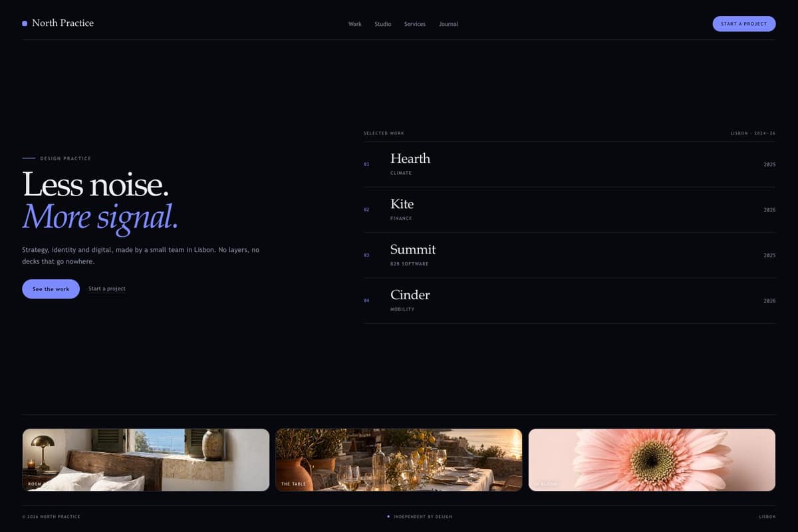Click the "Less noise." headline
798x532 pixels.
point(95,184)
